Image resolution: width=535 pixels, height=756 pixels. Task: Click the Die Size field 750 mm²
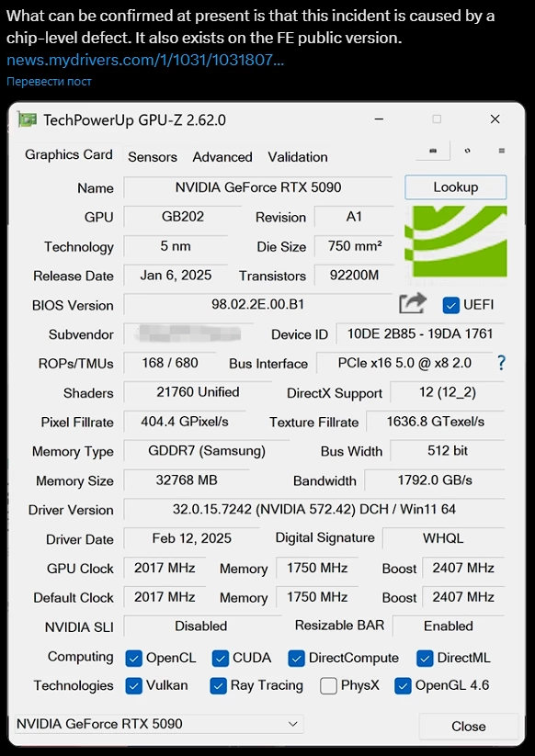pyautogui.click(x=354, y=246)
